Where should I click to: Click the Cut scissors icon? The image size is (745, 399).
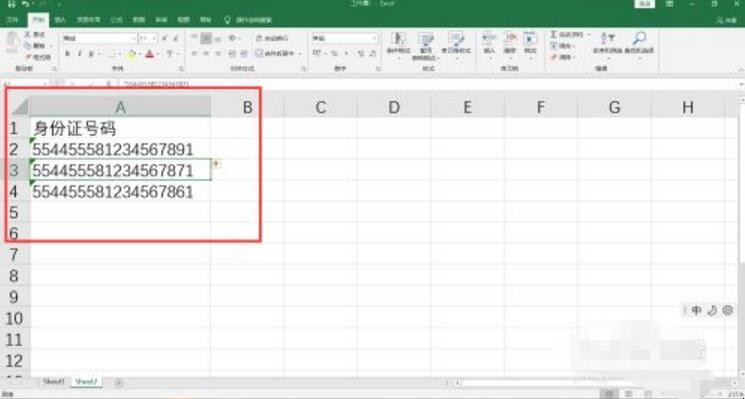click(28, 34)
